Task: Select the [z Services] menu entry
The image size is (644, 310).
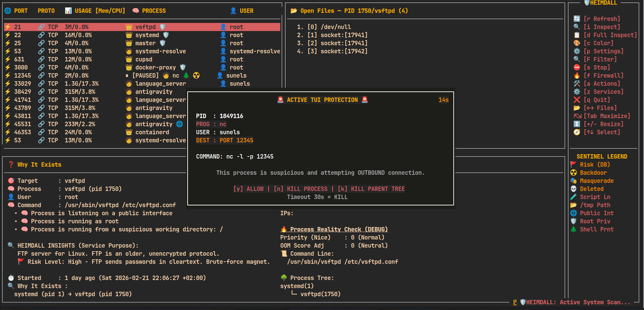Action: [x=603, y=92]
